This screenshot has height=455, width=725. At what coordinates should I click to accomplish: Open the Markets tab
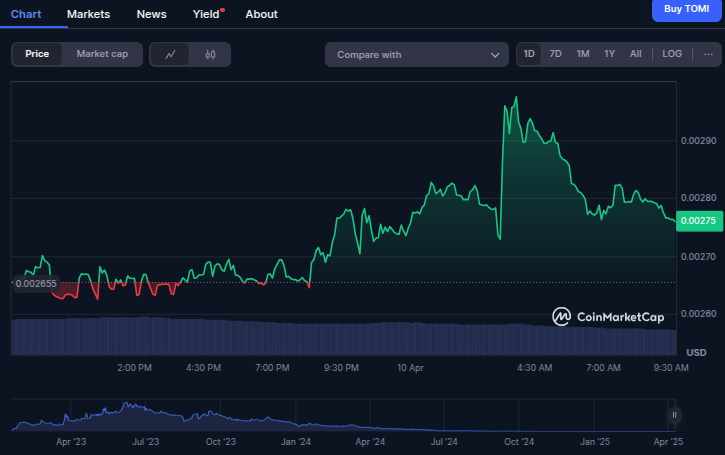(x=88, y=14)
